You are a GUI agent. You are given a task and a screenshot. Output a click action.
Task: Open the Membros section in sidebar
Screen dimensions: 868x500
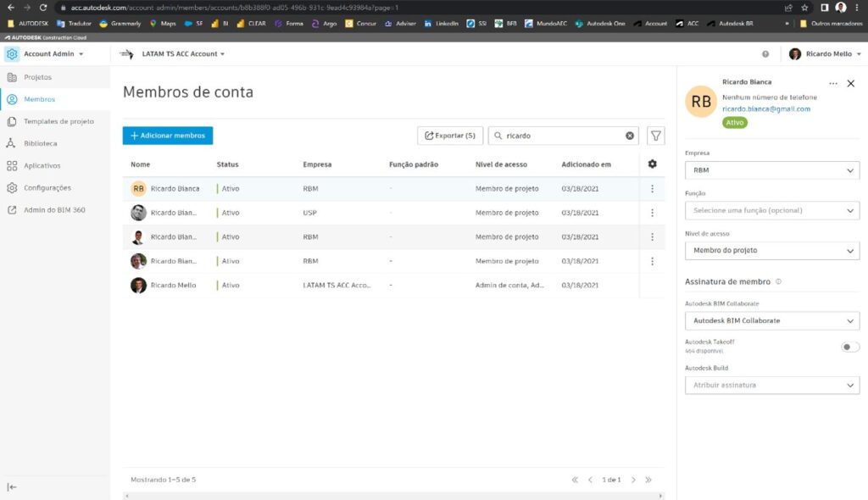[39, 99]
